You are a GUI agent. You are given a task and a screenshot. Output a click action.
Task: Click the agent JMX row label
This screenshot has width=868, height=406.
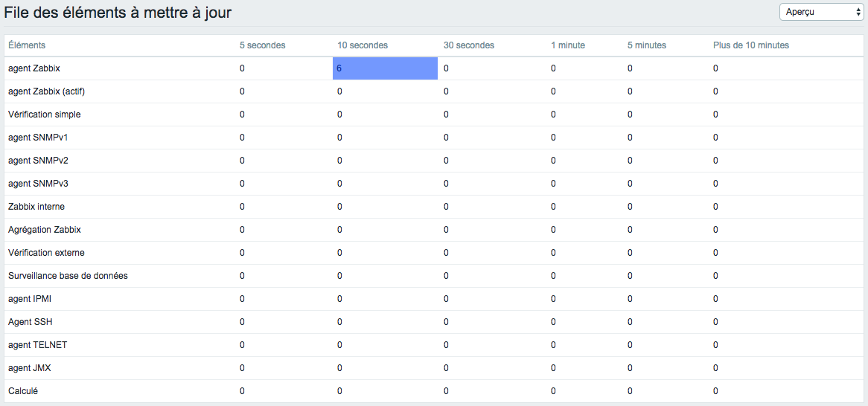coord(30,368)
